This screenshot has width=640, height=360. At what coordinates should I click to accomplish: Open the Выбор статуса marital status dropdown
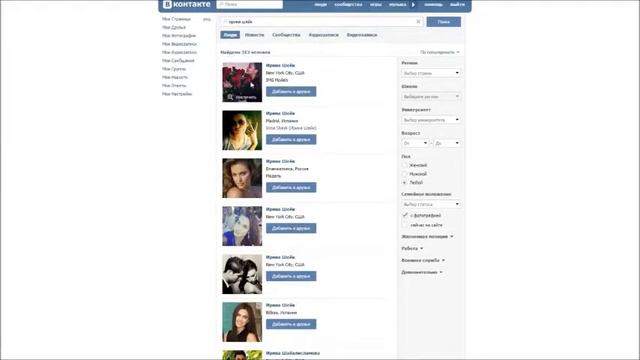coord(431,204)
